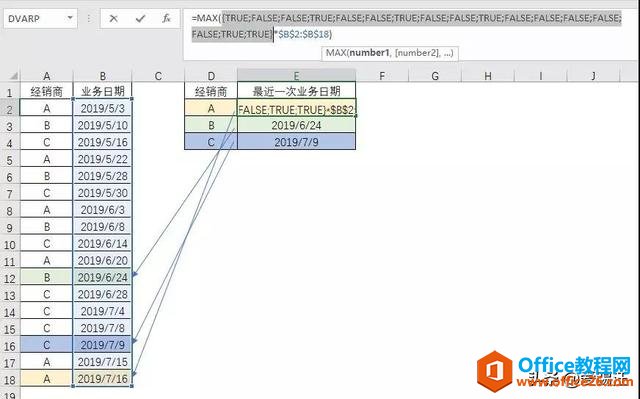
Task: Click header cell 最近一次业务日期
Action: [x=296, y=91]
